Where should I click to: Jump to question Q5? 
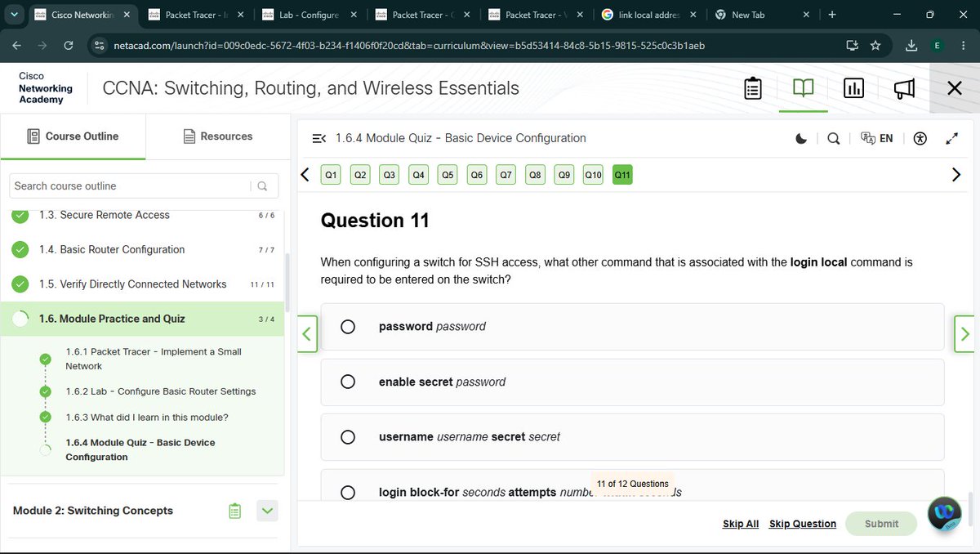coord(448,175)
